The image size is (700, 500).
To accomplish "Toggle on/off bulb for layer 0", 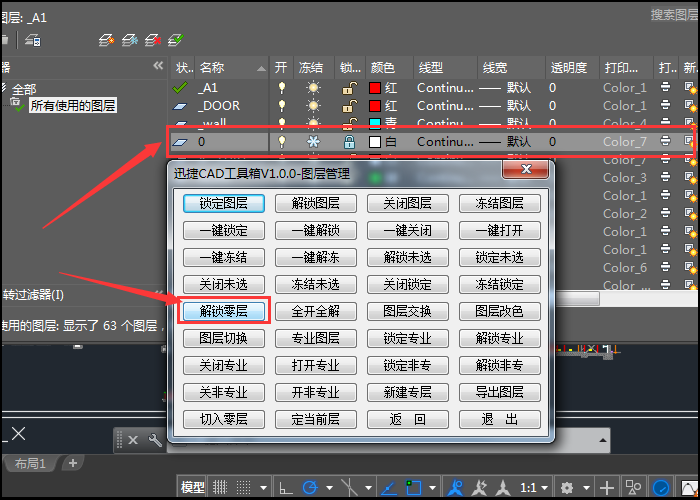I will (x=281, y=142).
